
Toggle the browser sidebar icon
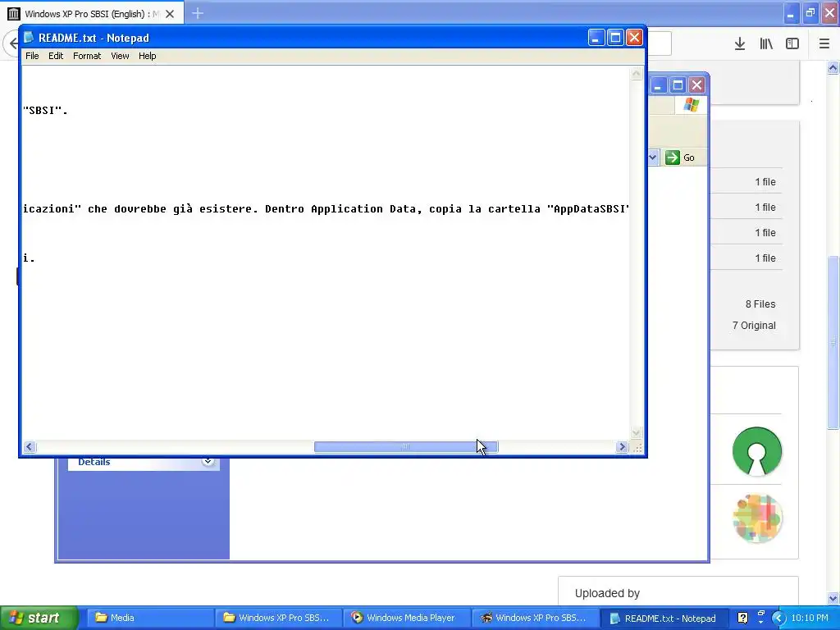pos(792,44)
